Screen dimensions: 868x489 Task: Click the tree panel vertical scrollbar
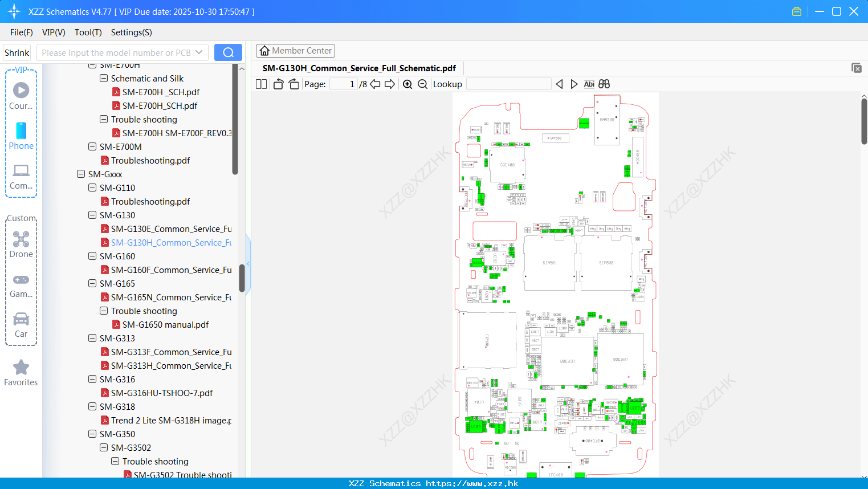pos(242,278)
